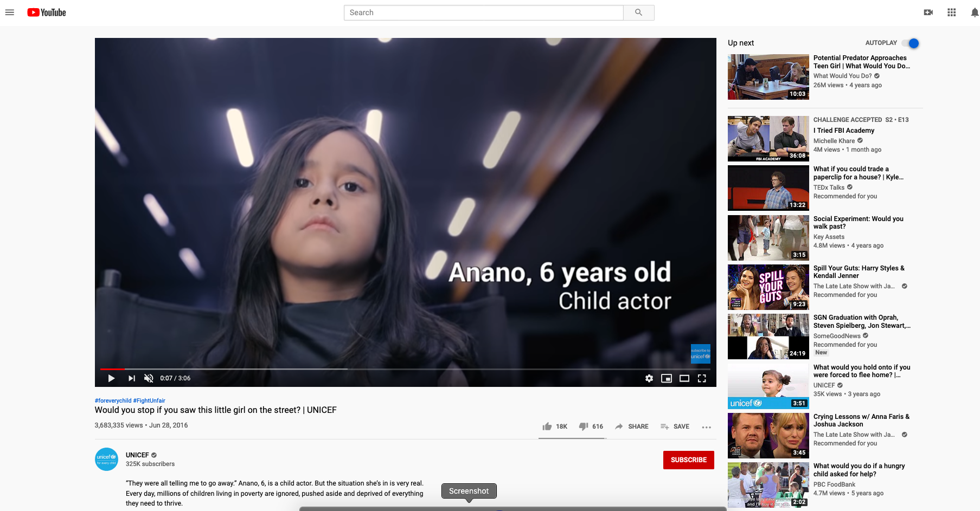Toggle the Autoplay switch off

coord(911,43)
